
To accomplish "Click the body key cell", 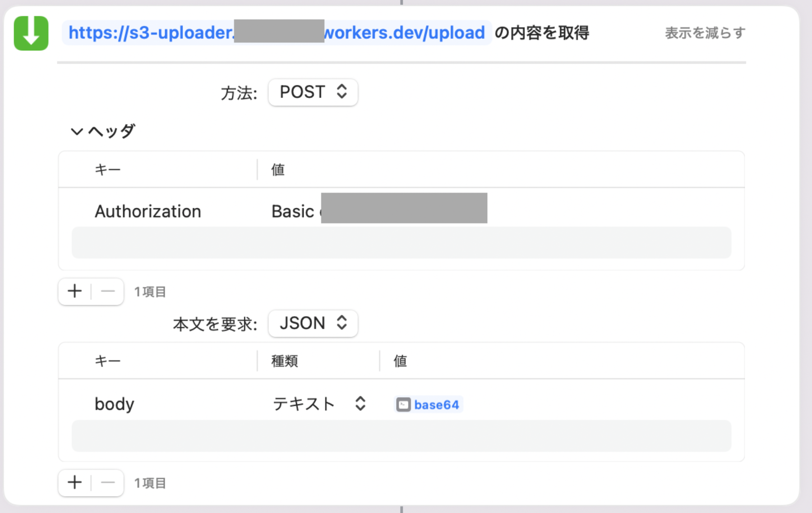I will tap(114, 403).
